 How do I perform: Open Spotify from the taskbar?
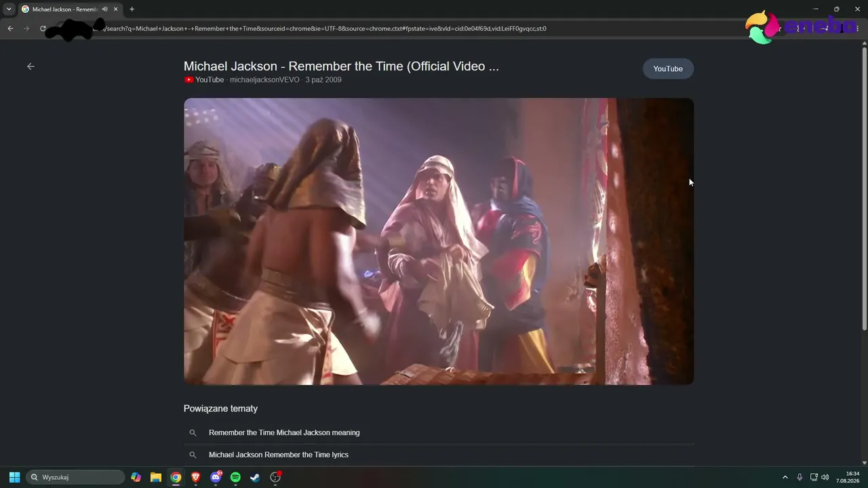point(235,477)
